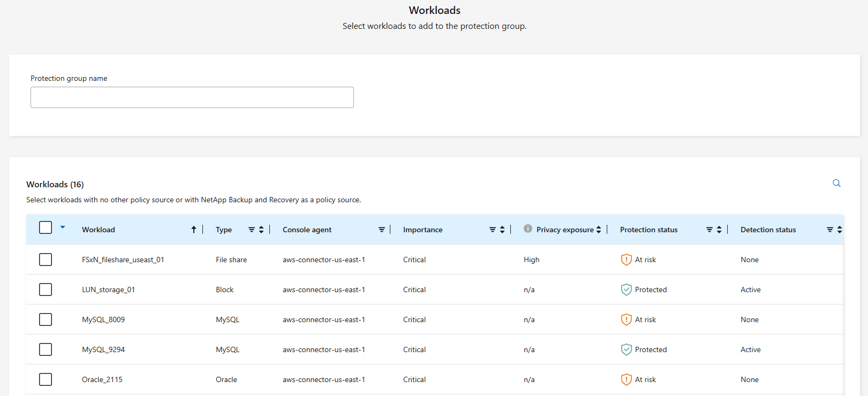The height and width of the screenshot is (396, 868).
Task: Check the select-all workloads checkbox
Action: (46, 228)
